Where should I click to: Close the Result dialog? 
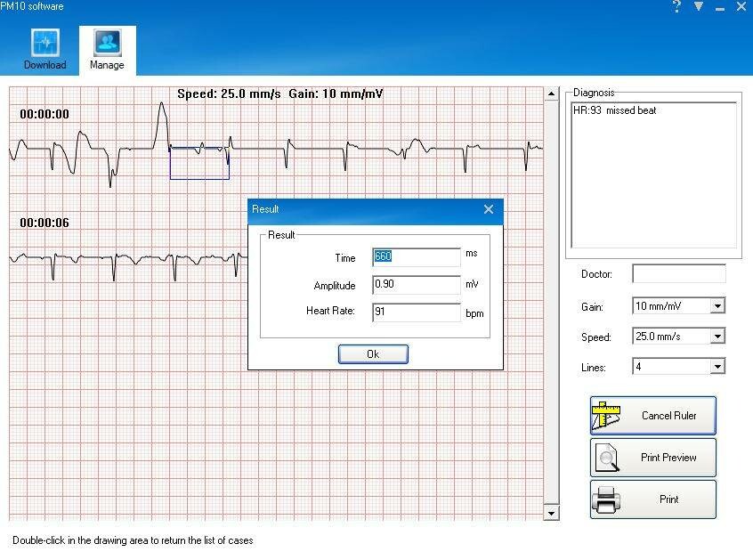pos(488,209)
